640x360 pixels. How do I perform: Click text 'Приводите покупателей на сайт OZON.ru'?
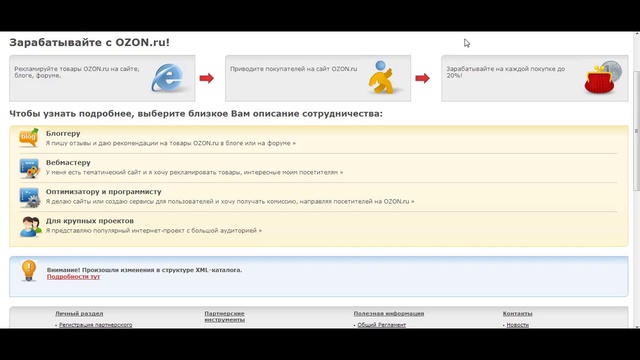coord(293,69)
